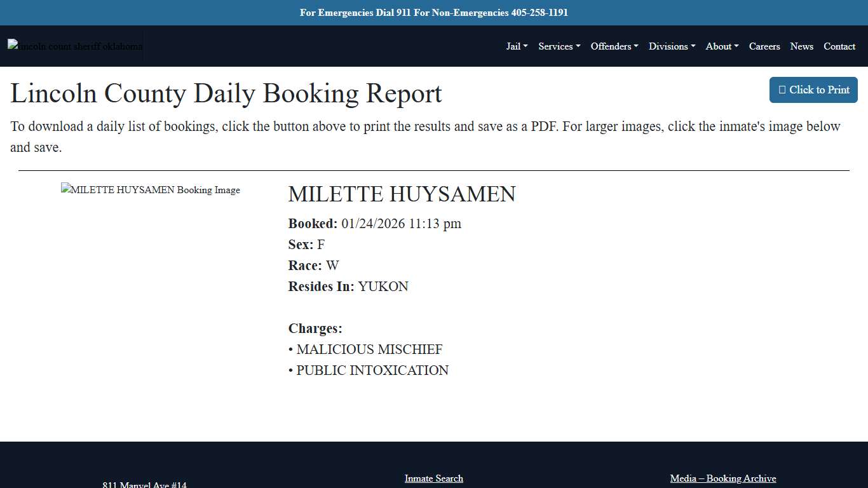868x488 pixels.
Task: Click the Lincoln County Sheriff logo
Action: point(74,46)
